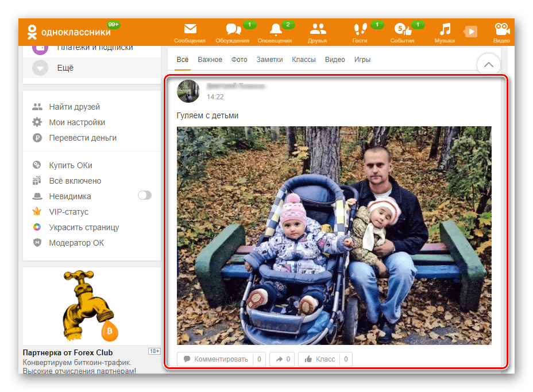Click the Купить ОКи coin icon
This screenshot has width=533, height=392.
click(x=37, y=165)
